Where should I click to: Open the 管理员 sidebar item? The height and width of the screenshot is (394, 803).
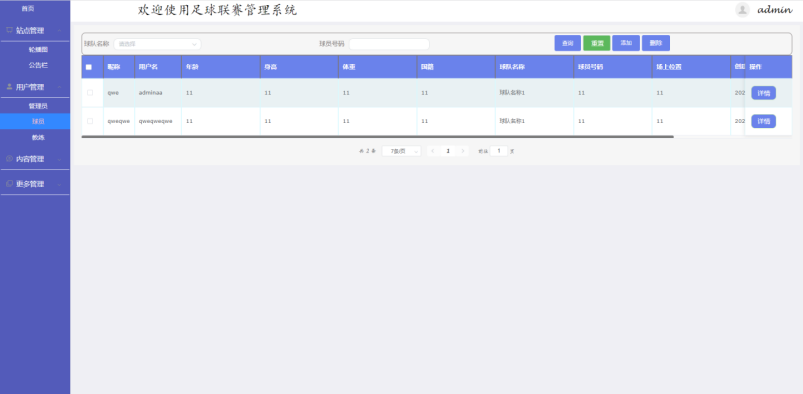38,106
